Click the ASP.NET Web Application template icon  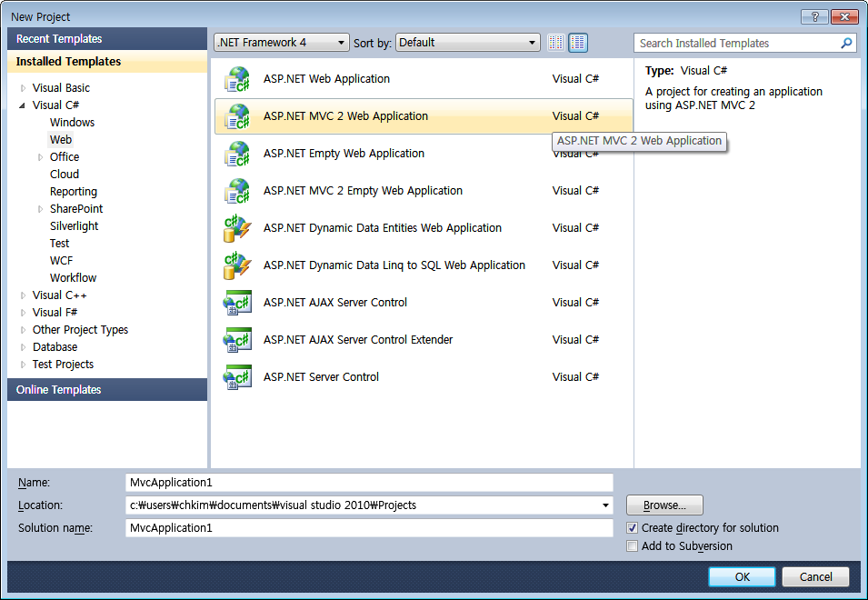tap(237, 79)
